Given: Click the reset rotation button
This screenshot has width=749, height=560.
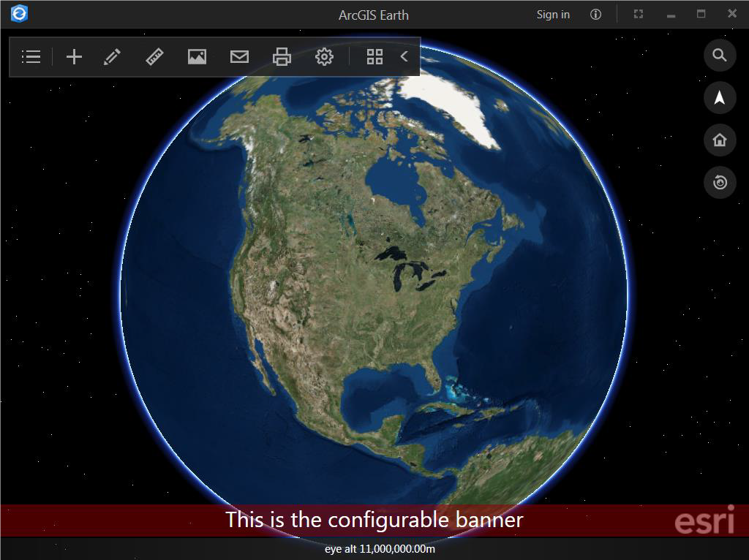Looking at the screenshot, I should click(x=720, y=182).
